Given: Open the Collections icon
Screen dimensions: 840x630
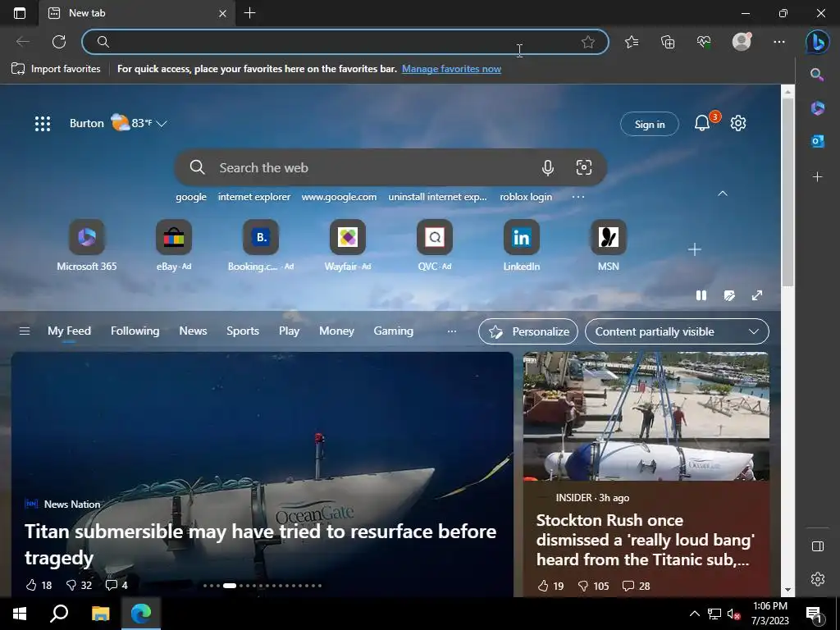Looking at the screenshot, I should [668, 42].
